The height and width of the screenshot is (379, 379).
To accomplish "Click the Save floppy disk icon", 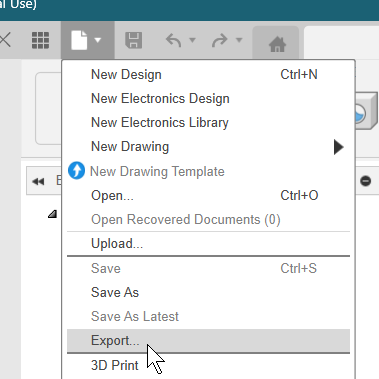I will (x=134, y=40).
